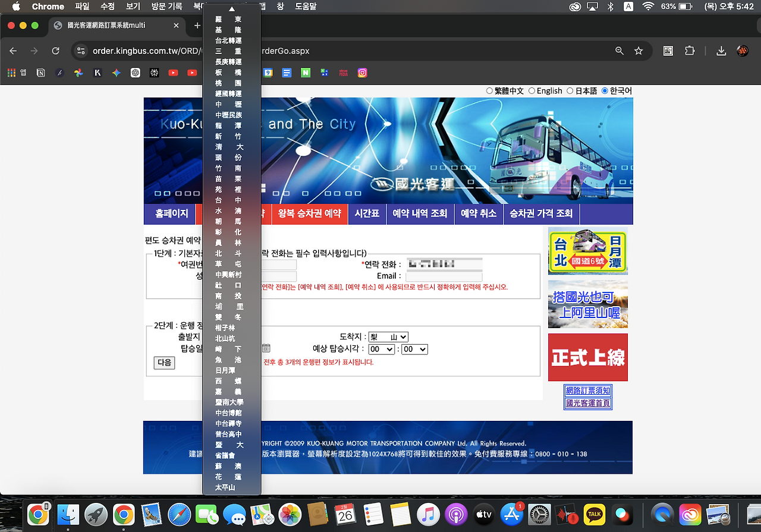Open the Chrome profile avatar

click(743, 51)
